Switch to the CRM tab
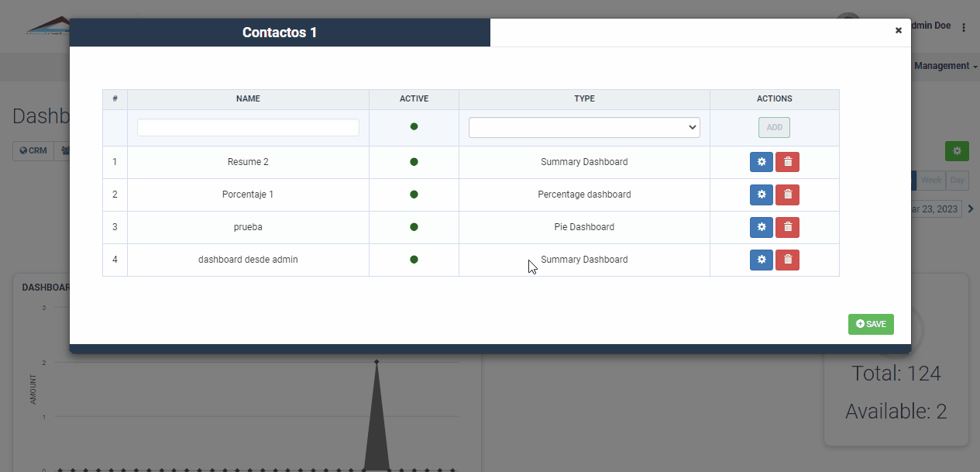The height and width of the screenshot is (472, 980). pyautogui.click(x=33, y=151)
